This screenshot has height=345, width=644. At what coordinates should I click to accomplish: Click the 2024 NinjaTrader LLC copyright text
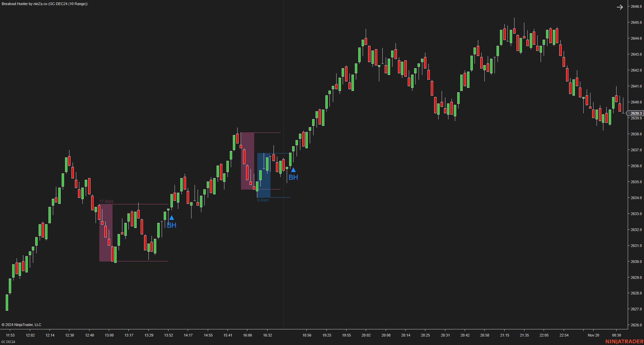tap(22, 324)
